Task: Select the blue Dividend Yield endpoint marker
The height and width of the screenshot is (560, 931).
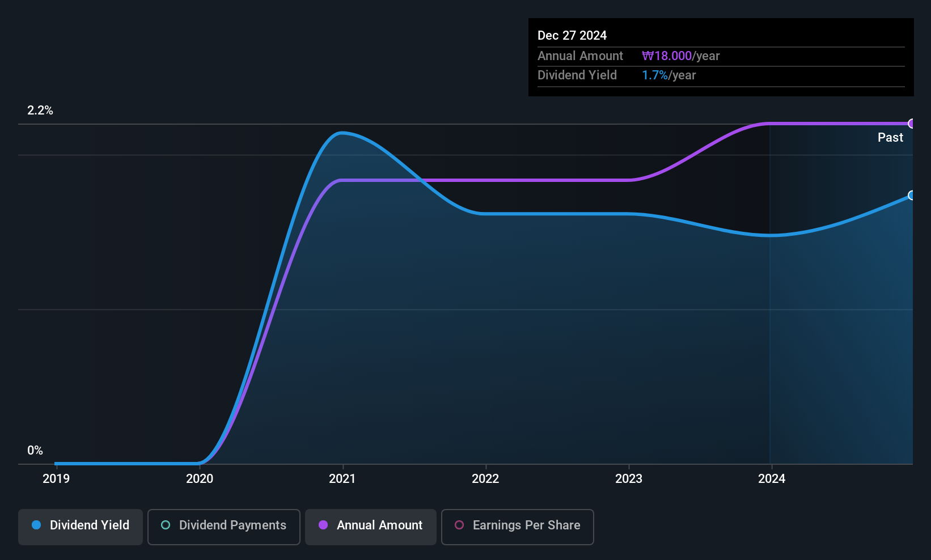Action: tap(912, 196)
